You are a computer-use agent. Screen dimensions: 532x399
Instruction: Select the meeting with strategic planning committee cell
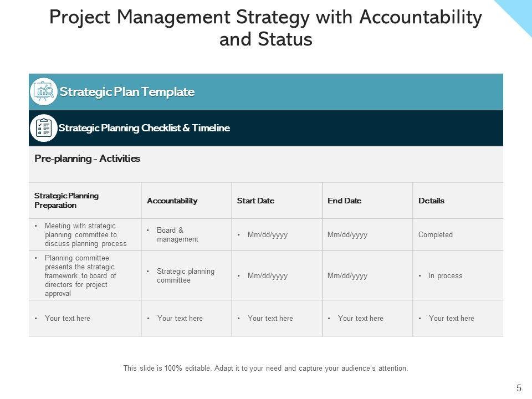[x=85, y=234]
